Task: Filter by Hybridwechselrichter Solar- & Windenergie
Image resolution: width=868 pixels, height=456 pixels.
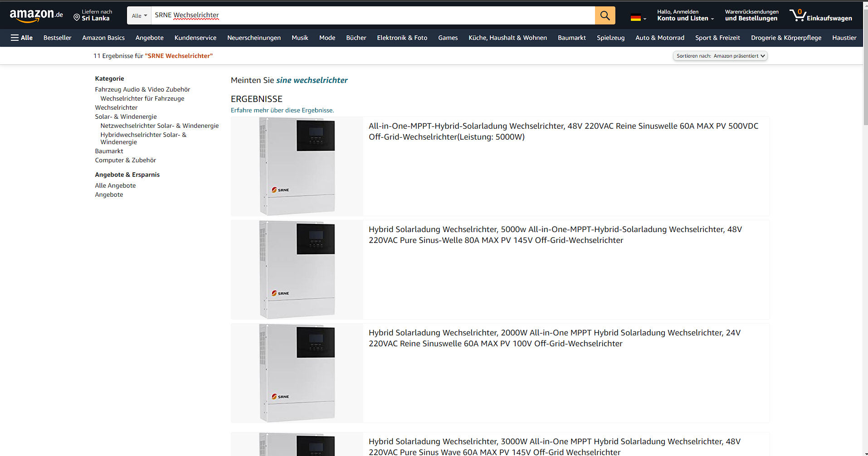Action: click(143, 138)
